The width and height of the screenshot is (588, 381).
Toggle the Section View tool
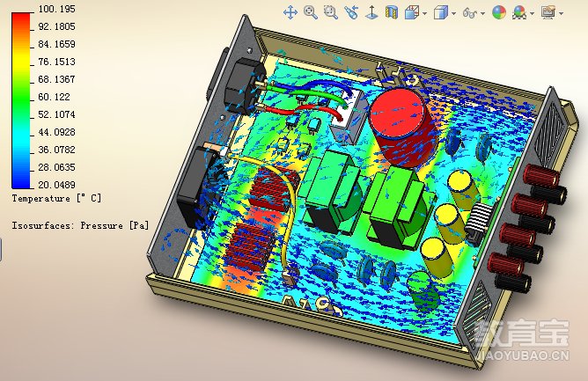[392, 12]
